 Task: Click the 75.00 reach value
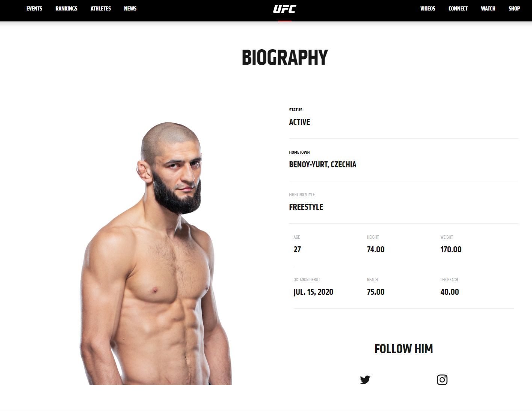point(376,292)
